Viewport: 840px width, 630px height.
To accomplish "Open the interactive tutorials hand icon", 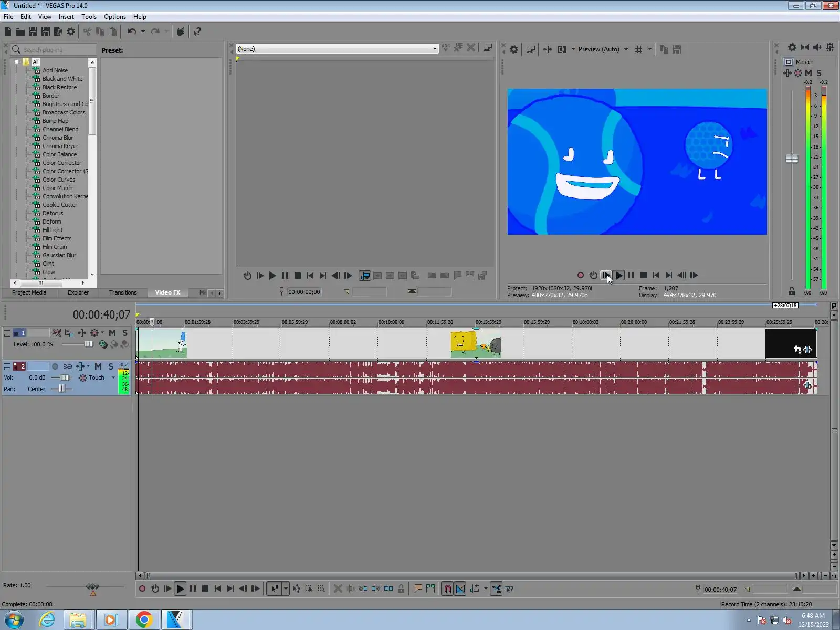I will pyautogui.click(x=180, y=31).
